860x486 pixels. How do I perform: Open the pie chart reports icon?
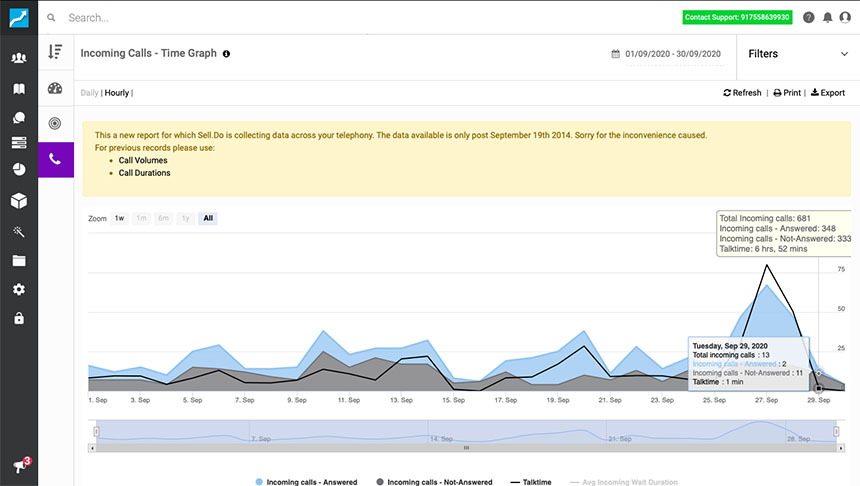point(19,169)
